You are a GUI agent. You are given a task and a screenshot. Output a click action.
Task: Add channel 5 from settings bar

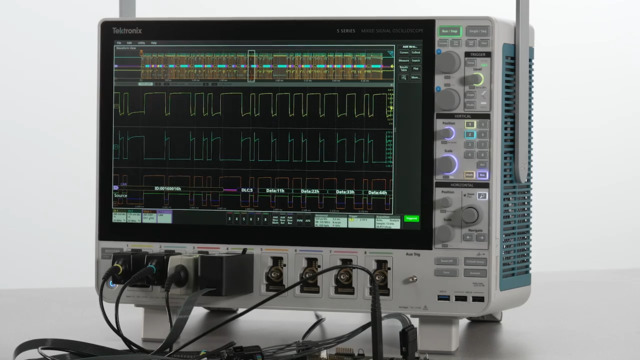click(x=244, y=219)
